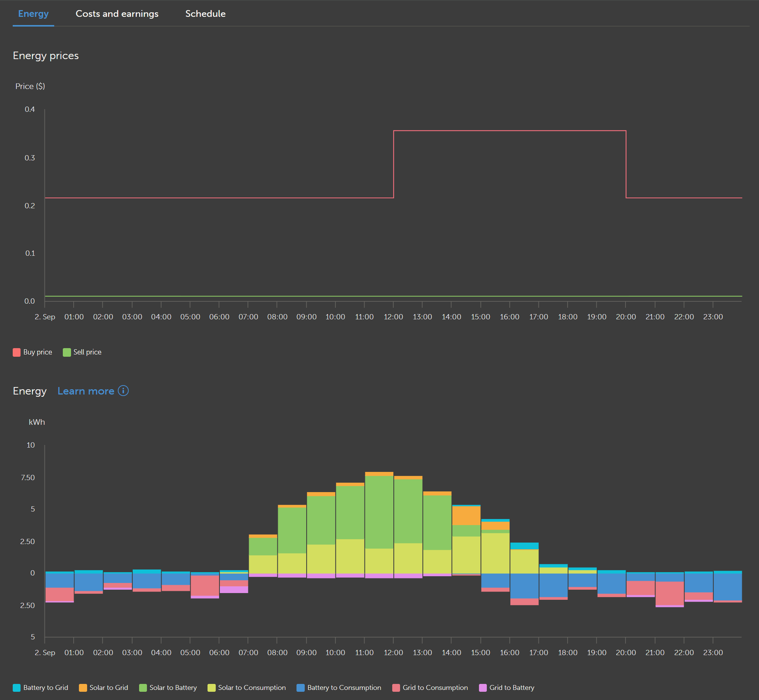
Task: Click the tallest green bar at 11:00
Action: coord(379,512)
